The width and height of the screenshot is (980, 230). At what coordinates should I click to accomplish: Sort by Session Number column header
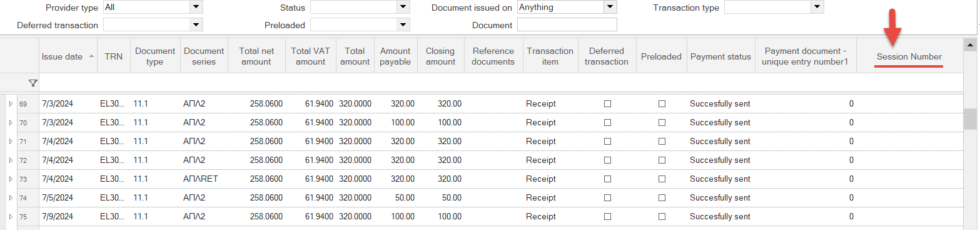909,56
